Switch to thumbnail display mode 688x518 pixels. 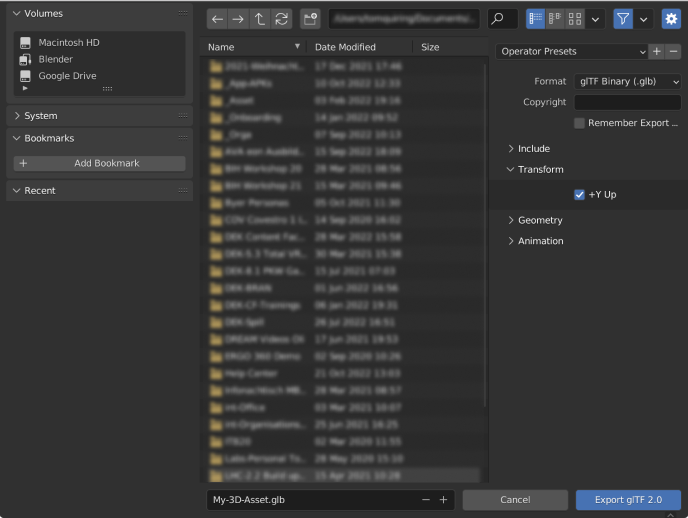[x=575, y=19]
